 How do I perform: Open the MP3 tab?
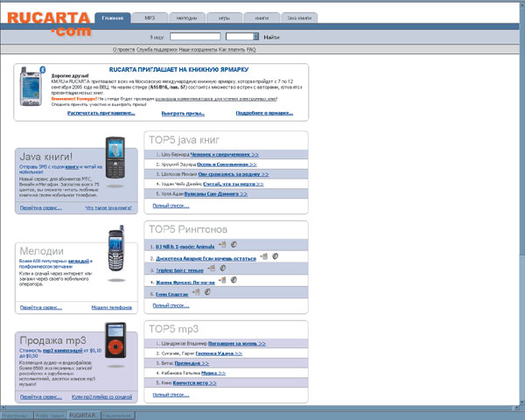(150, 18)
